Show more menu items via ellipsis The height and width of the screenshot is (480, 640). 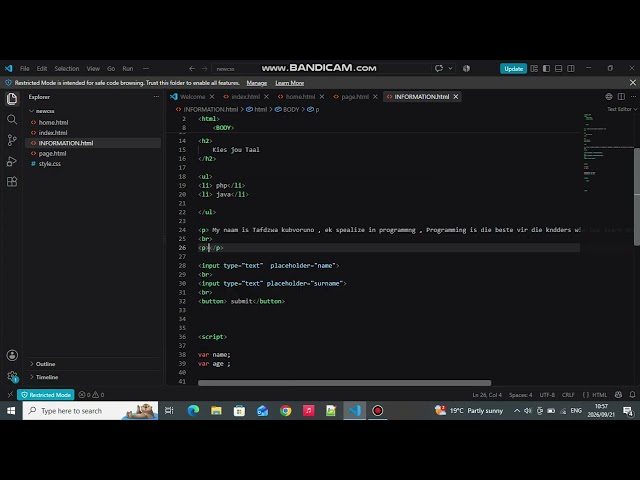tap(146, 69)
